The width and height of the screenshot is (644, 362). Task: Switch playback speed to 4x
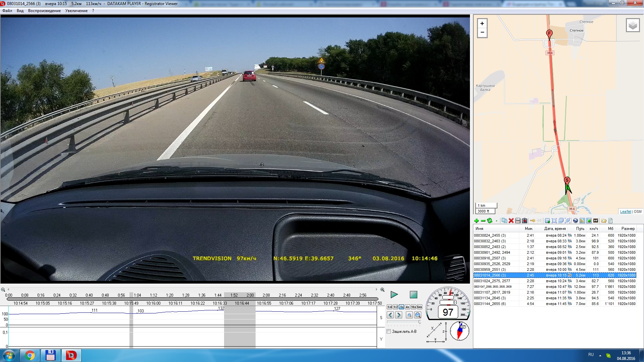(407, 307)
